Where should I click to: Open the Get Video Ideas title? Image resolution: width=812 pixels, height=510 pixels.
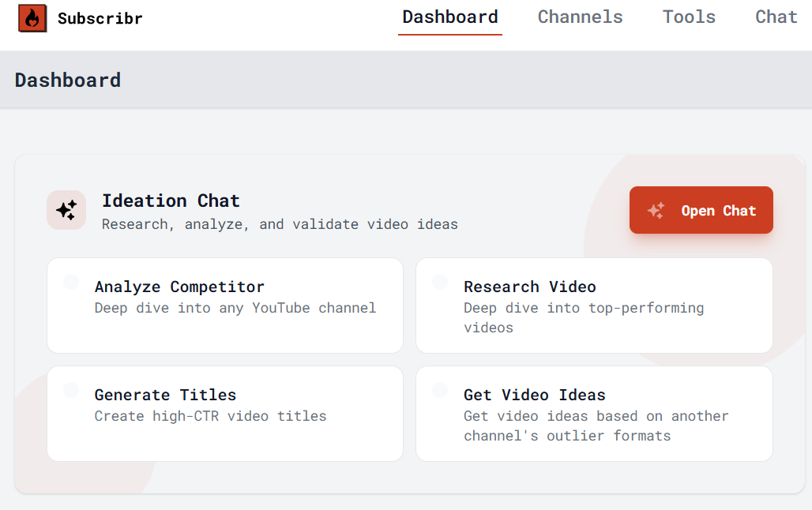[x=535, y=395]
